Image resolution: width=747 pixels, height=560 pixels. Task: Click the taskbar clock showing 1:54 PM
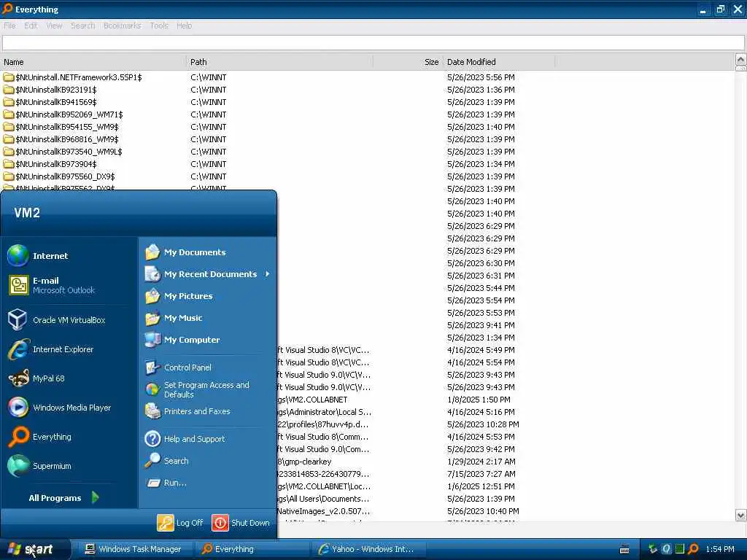click(x=720, y=549)
